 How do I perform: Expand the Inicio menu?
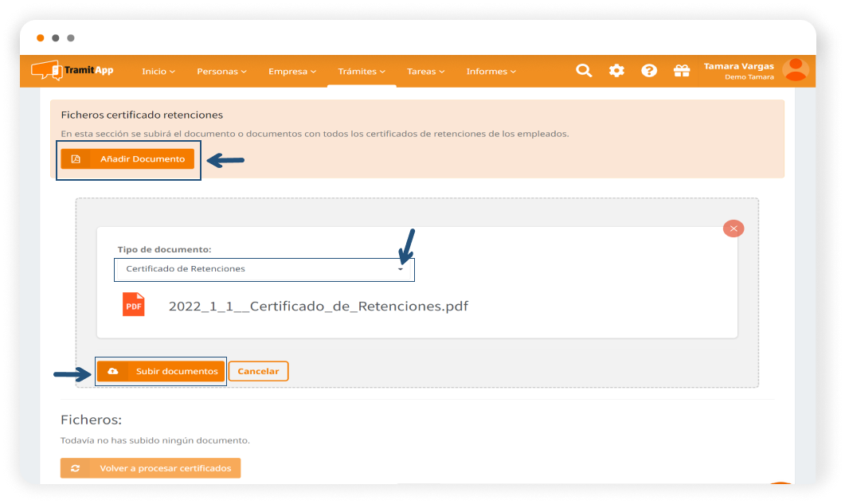[x=158, y=72]
